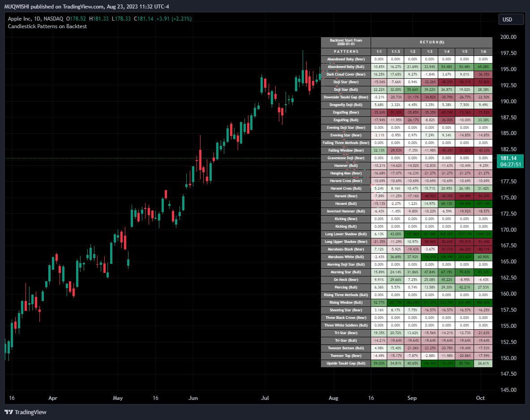Image resolution: width=530 pixels, height=420 pixels.
Task: Click the Abandoned Baby (Bull) pattern row label
Action: [346, 67]
